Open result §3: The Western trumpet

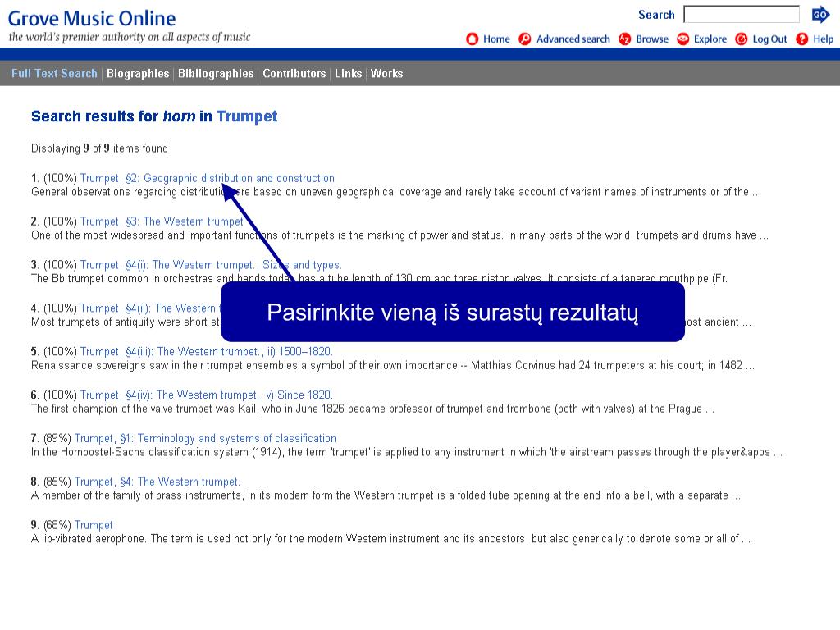coord(162,221)
